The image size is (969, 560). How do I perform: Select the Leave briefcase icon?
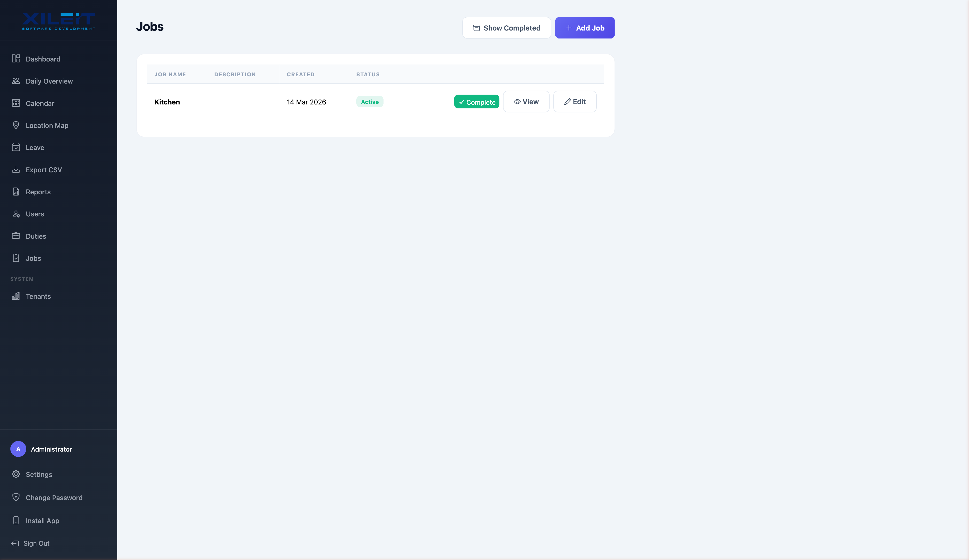[16, 147]
